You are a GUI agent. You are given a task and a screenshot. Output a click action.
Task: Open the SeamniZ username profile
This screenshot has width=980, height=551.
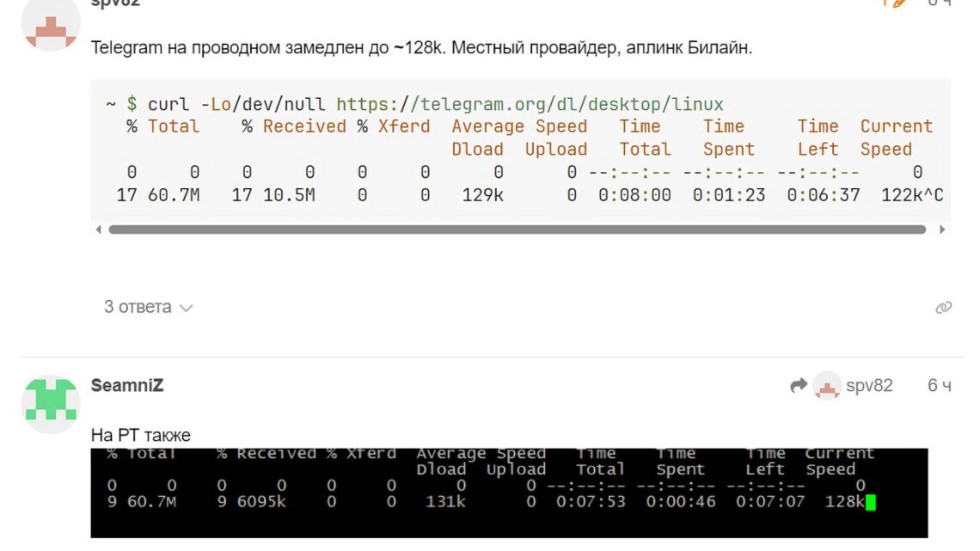(126, 386)
